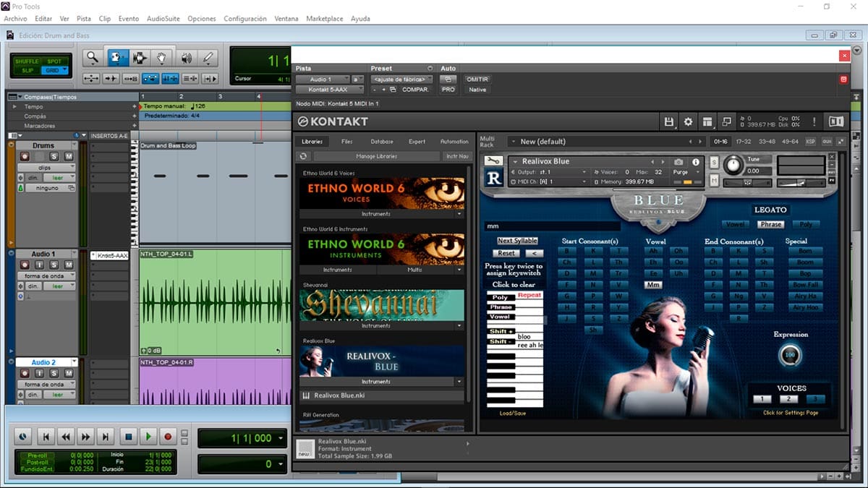Viewport: 868px width, 488px height.
Task: Enable Spot edit mode
Action: click(x=55, y=61)
